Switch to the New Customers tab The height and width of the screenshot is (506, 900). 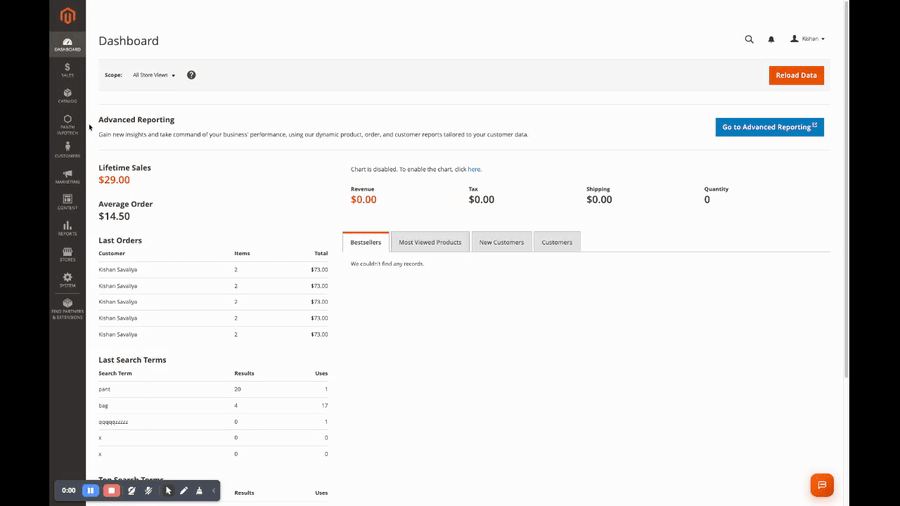pos(501,242)
